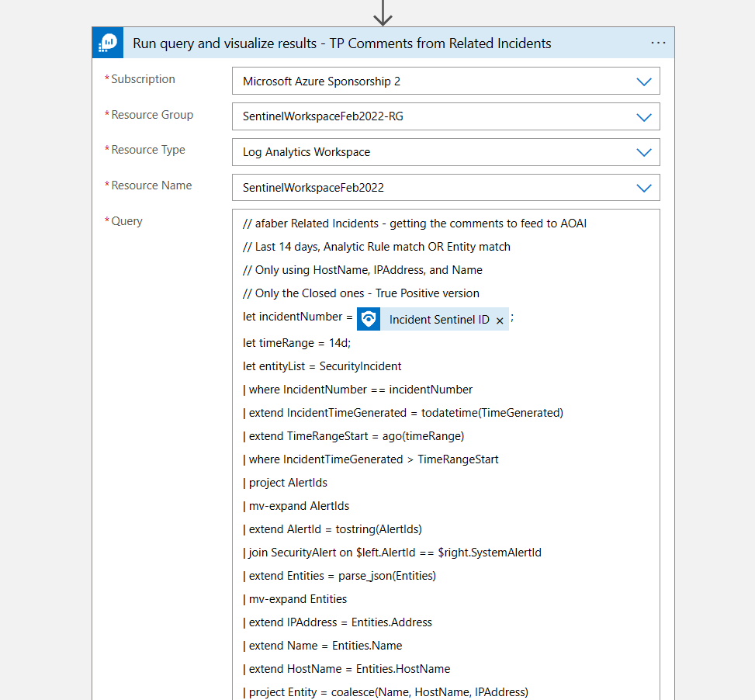The width and height of the screenshot is (755, 700).
Task: Expand the Resource Type dropdown
Action: tap(644, 152)
